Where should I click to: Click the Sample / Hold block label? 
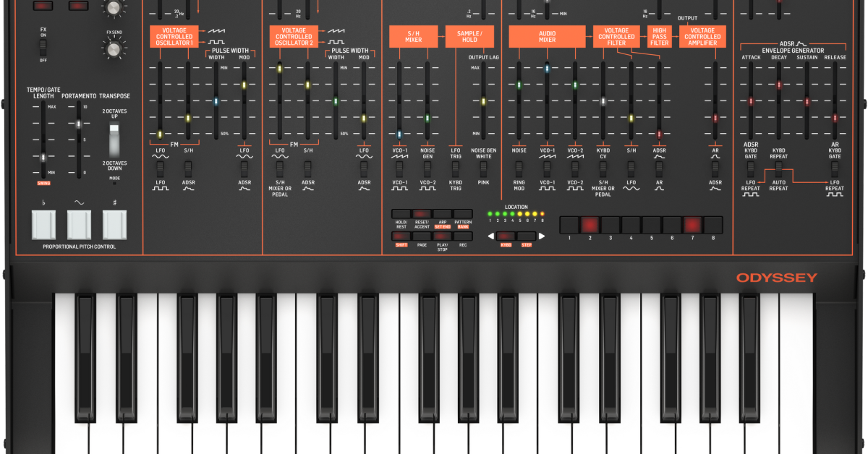point(468,37)
